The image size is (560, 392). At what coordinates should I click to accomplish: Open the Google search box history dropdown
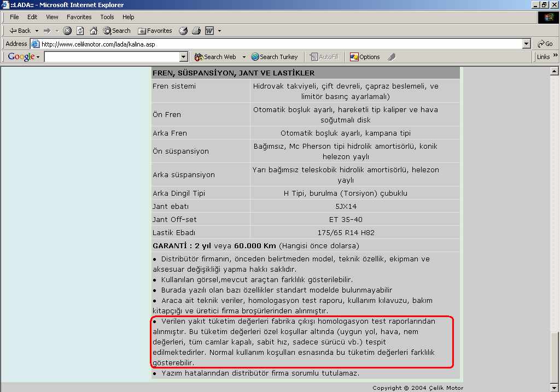tap(184, 57)
